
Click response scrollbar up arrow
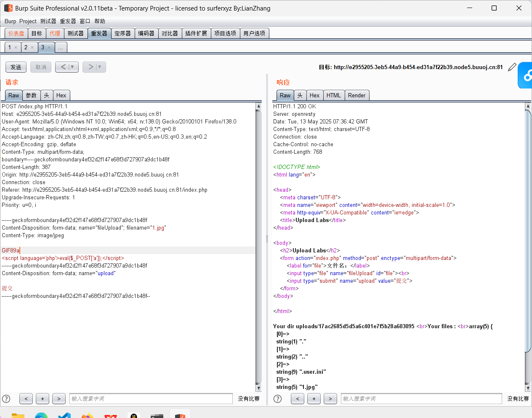[528, 106]
